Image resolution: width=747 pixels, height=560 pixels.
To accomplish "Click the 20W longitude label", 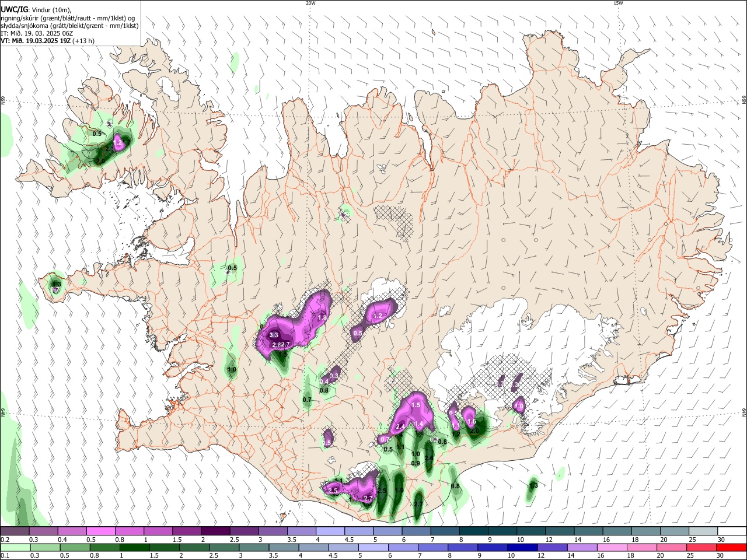I will [x=310, y=3].
